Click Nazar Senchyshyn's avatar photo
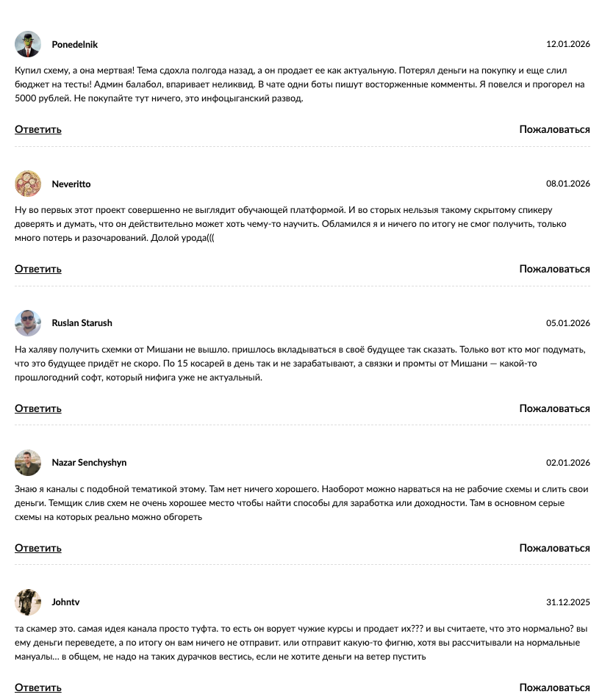 pyautogui.click(x=28, y=463)
